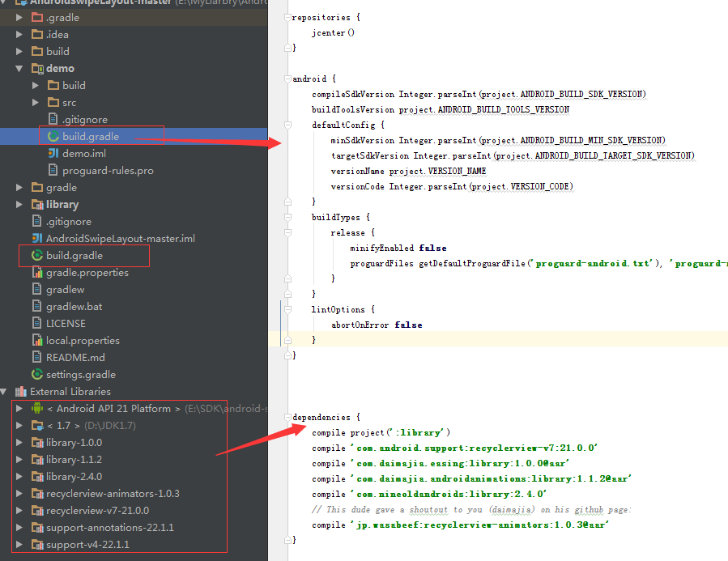Click the JDK 1.7 folder icon
This screenshot has width=728, height=561.
tap(37, 426)
